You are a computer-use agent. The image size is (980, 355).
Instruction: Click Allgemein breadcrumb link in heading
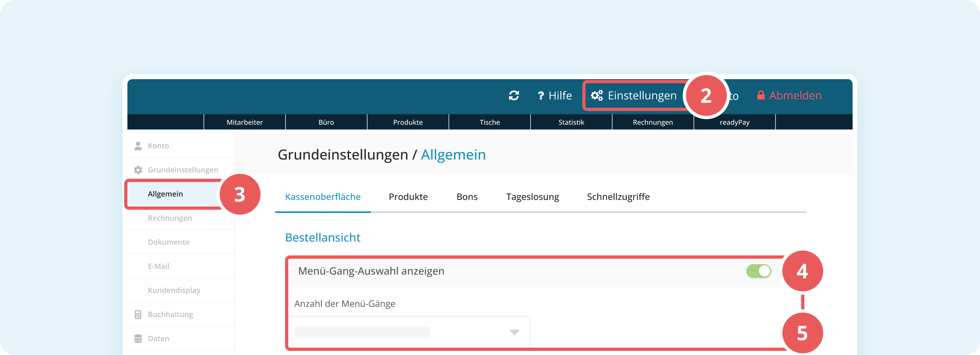(453, 155)
